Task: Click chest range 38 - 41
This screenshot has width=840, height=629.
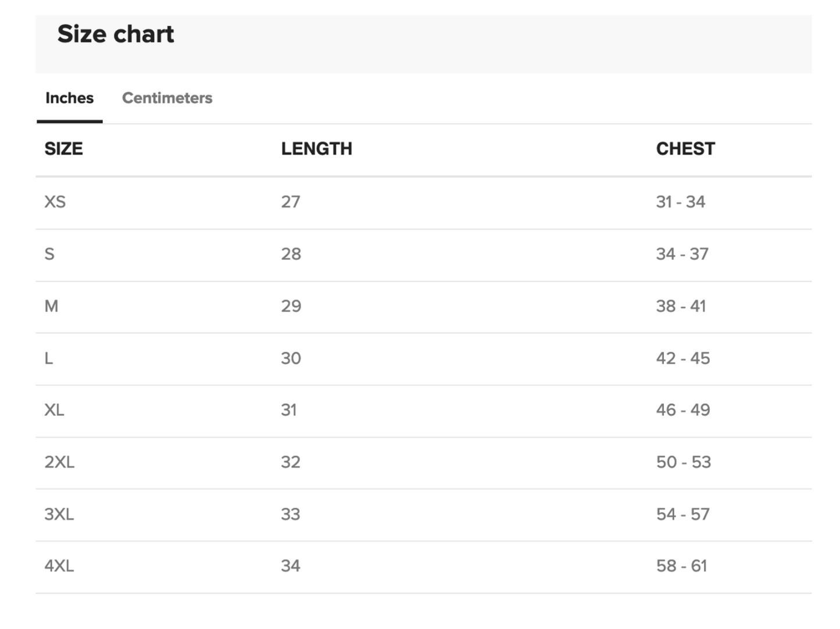Action: click(x=681, y=306)
